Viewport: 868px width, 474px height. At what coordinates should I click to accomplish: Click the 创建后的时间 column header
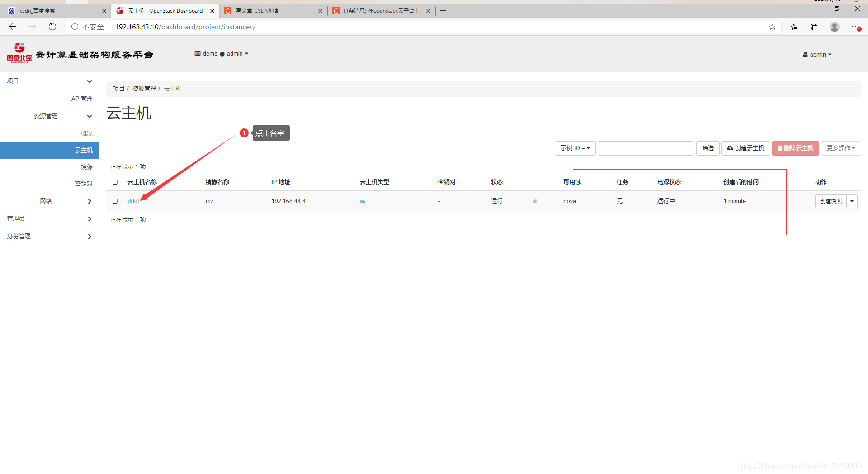click(741, 182)
